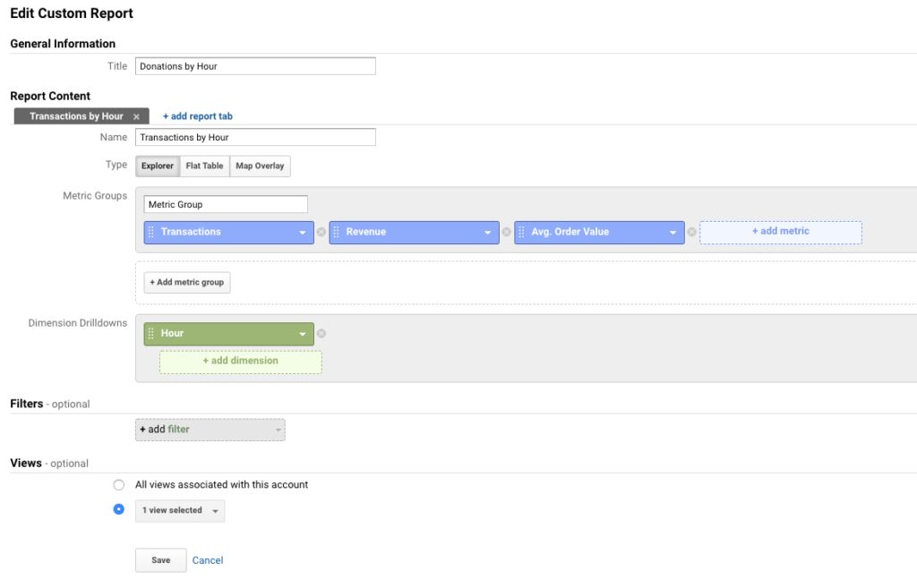The height and width of the screenshot is (588, 917).
Task: Open the 1 view selected dropdown
Action: [180, 510]
